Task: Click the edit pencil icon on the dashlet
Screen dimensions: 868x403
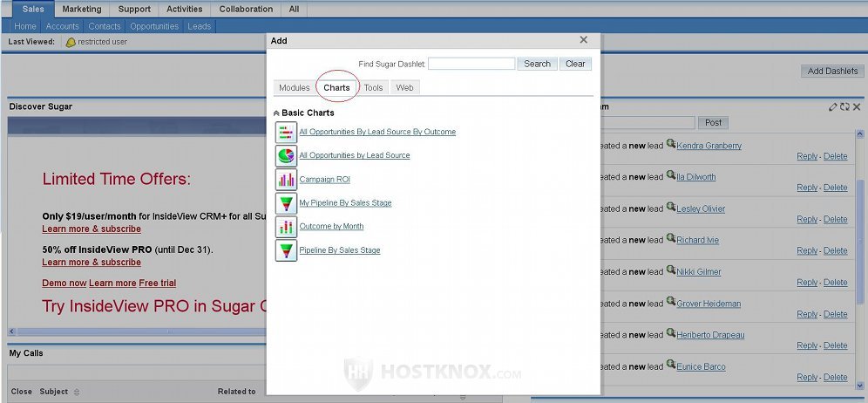Action: (x=832, y=107)
